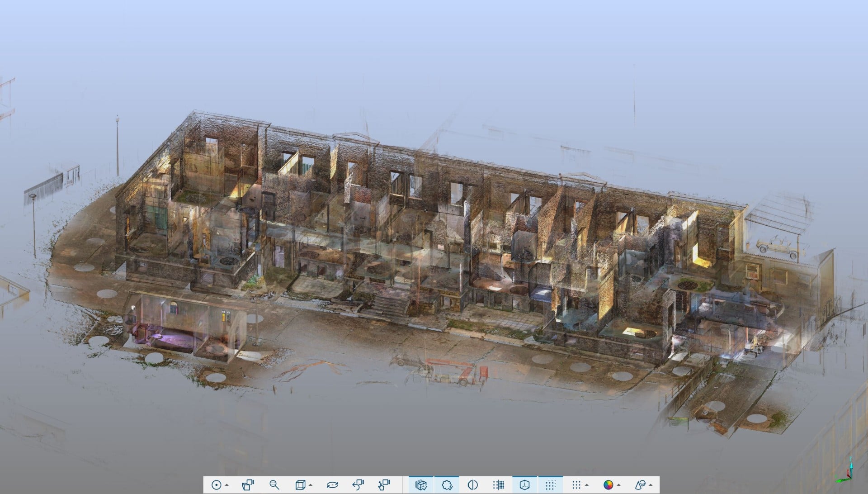This screenshot has width=868, height=494.
Task: Click the rotate view arrows icon
Action: coord(332,485)
